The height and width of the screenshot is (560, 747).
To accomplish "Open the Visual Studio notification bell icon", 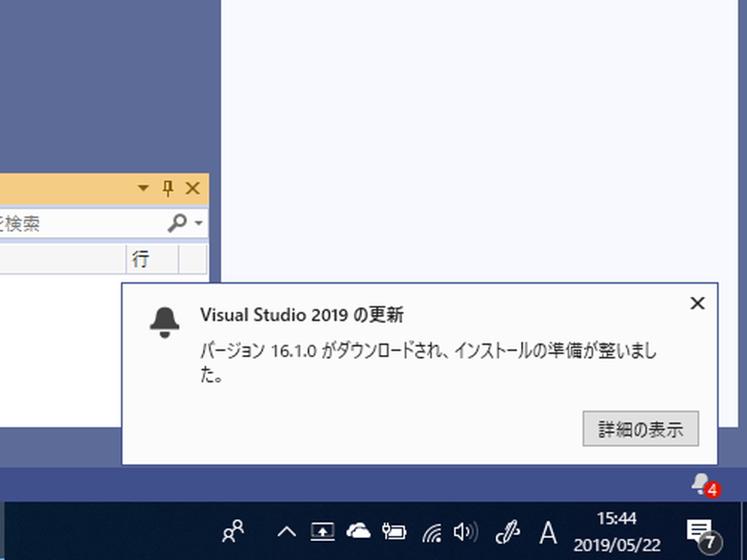I will (165, 321).
